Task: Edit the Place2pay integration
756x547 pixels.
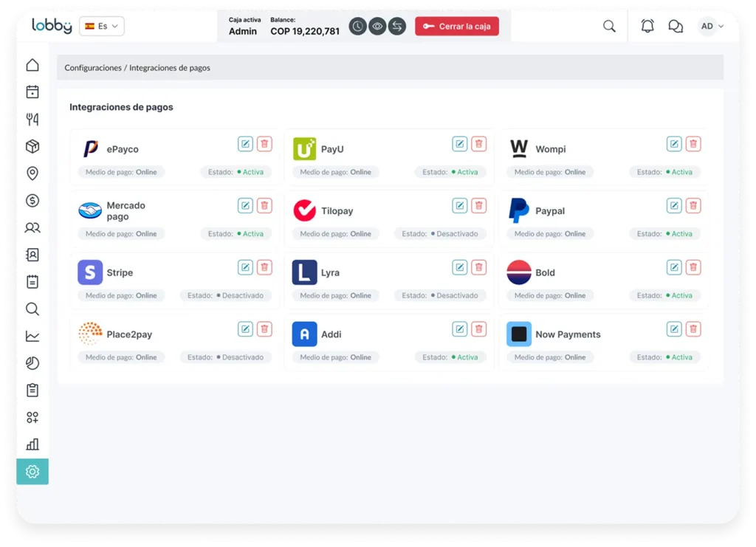Action: point(245,328)
